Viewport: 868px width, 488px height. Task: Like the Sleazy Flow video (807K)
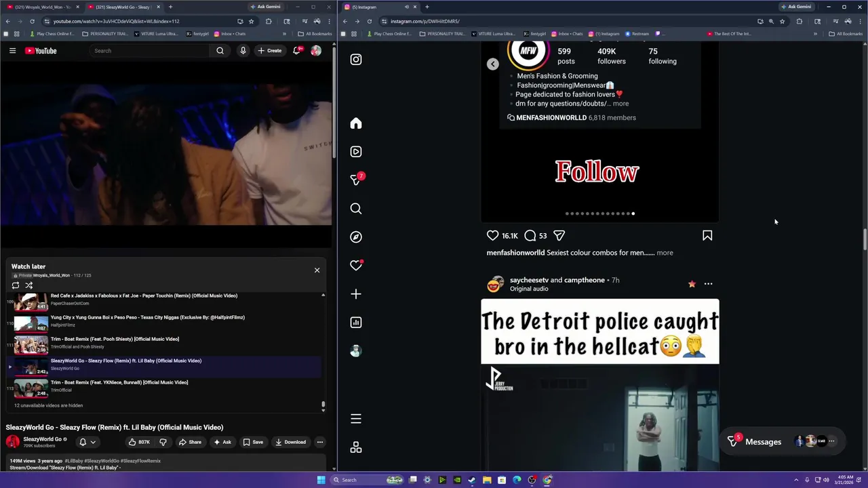pyautogui.click(x=140, y=442)
